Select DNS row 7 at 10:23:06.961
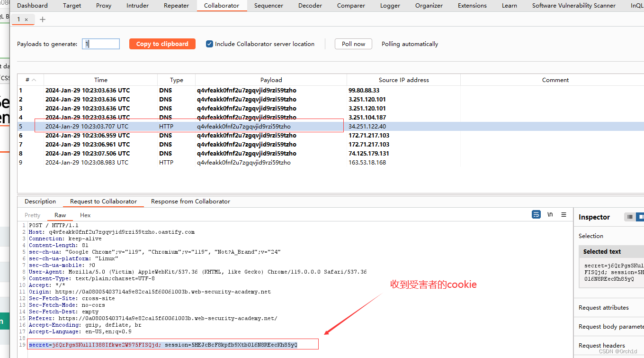 point(331,144)
